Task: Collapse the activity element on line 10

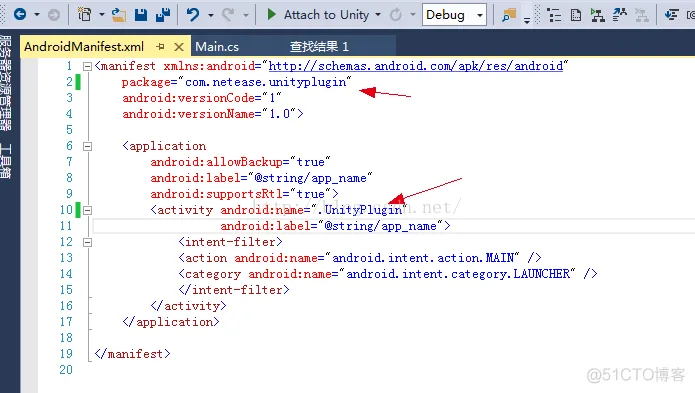Action: (87, 210)
